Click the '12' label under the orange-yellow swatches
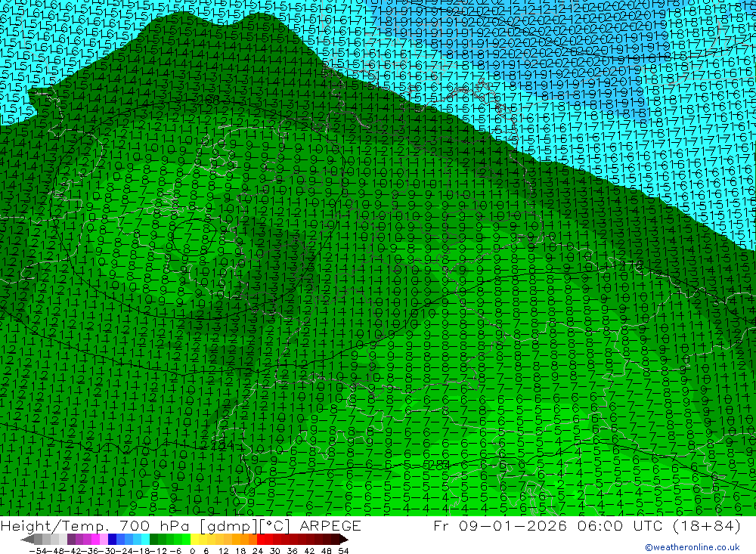 click(x=224, y=551)
